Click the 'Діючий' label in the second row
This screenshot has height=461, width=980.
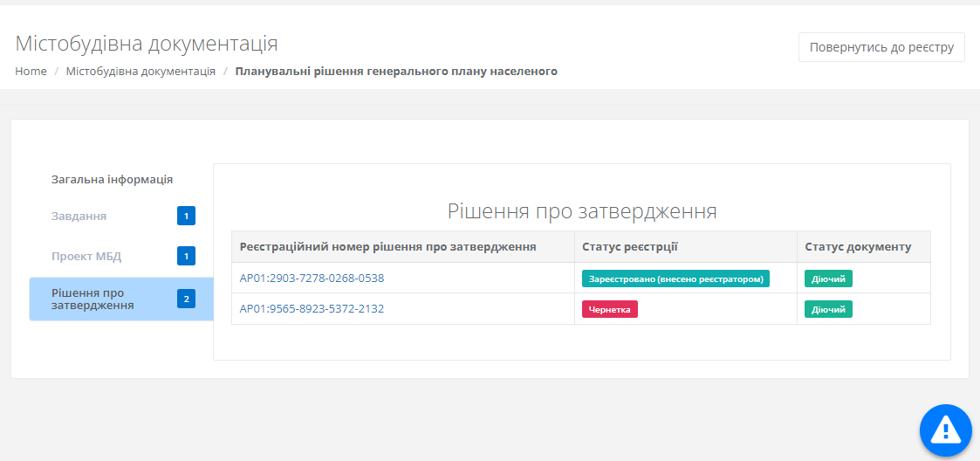(x=827, y=309)
